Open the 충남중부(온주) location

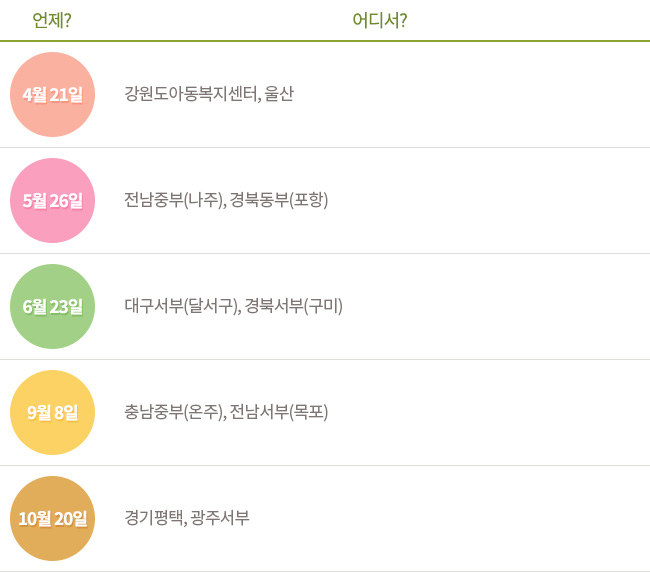[x=172, y=412]
